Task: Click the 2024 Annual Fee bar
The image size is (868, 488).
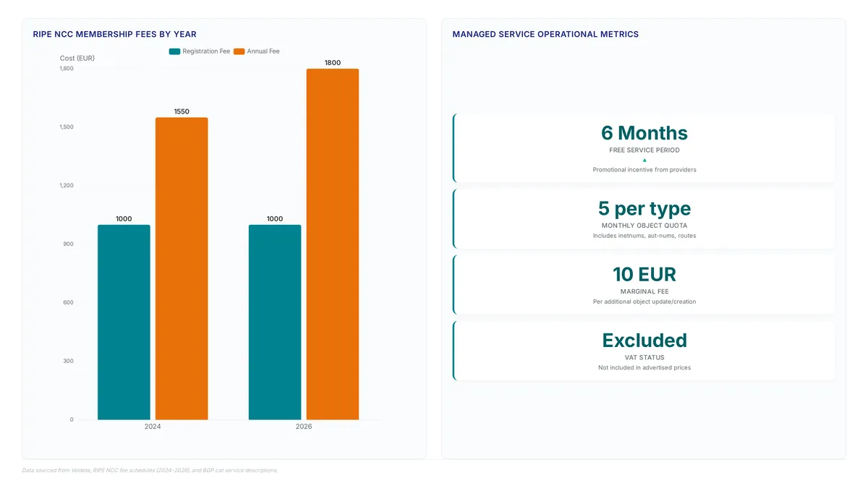Action: (182, 268)
